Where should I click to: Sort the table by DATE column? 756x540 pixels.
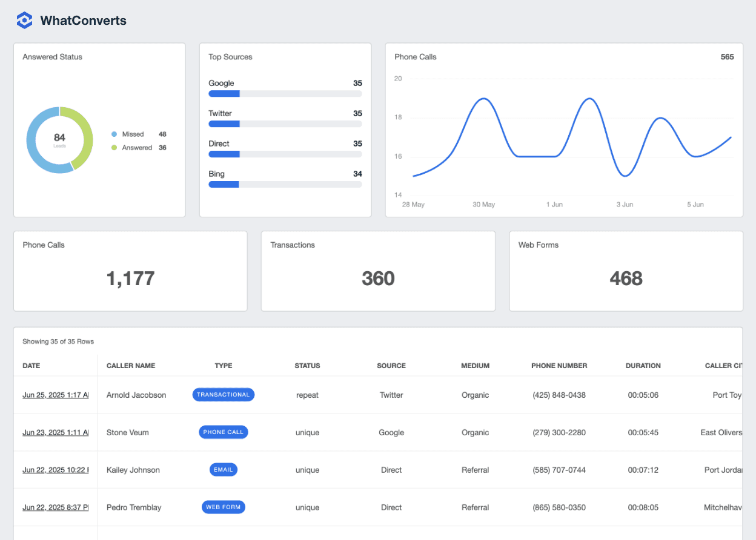coord(30,366)
